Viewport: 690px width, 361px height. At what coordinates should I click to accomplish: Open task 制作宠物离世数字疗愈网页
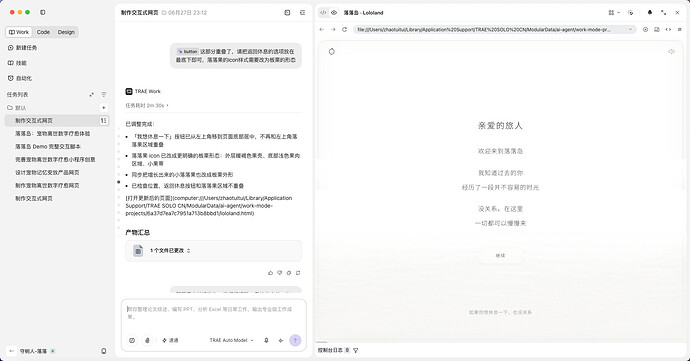coord(47,185)
